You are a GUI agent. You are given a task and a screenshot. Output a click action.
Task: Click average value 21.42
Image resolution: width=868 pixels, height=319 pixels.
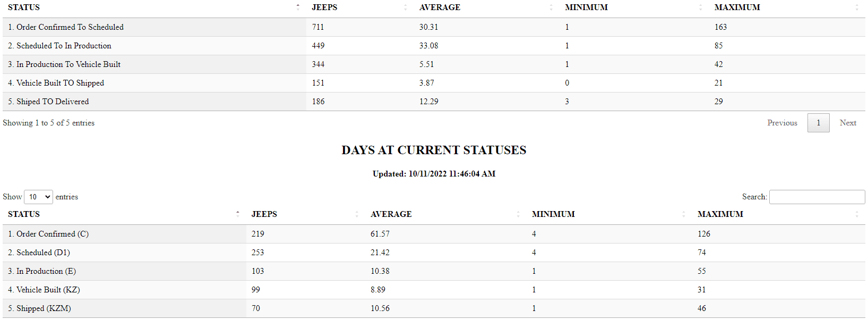(380, 253)
